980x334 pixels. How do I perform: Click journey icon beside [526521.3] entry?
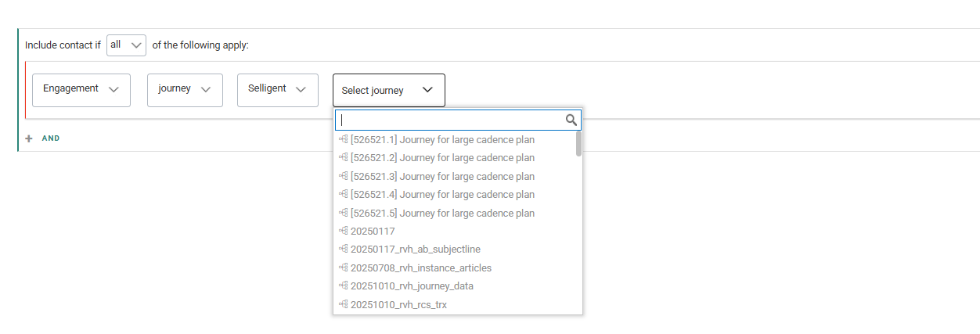pyautogui.click(x=343, y=177)
